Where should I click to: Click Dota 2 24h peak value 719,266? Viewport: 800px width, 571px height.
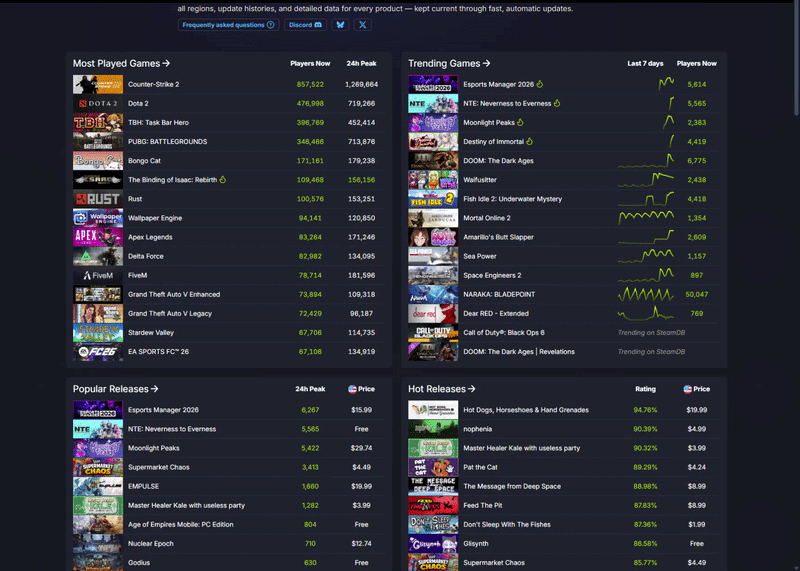[x=361, y=103]
